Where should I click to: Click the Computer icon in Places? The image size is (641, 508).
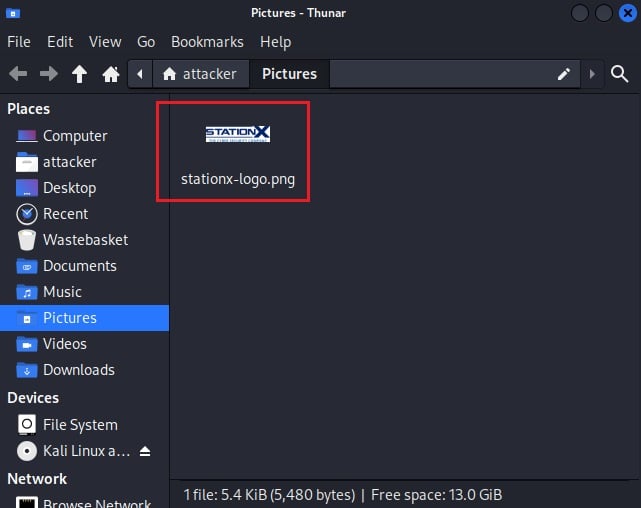pyautogui.click(x=27, y=136)
